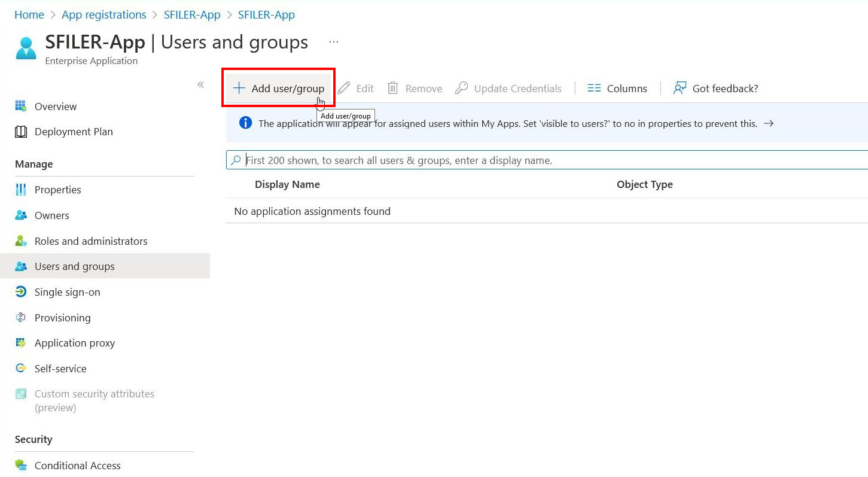This screenshot has height=477, width=868.
Task: Click last SFILER-App breadcrumb link
Action: click(266, 14)
